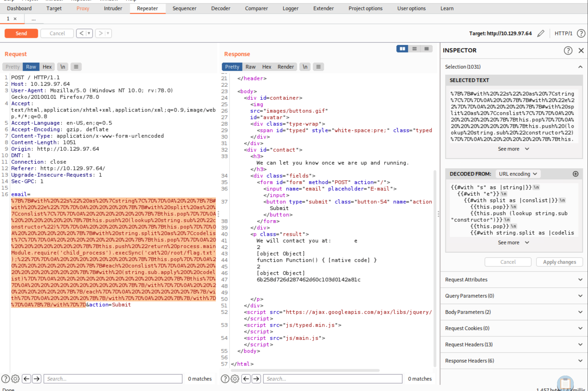Close the Inspector panel
Viewport: 588px width, 391px height.
[581, 50]
